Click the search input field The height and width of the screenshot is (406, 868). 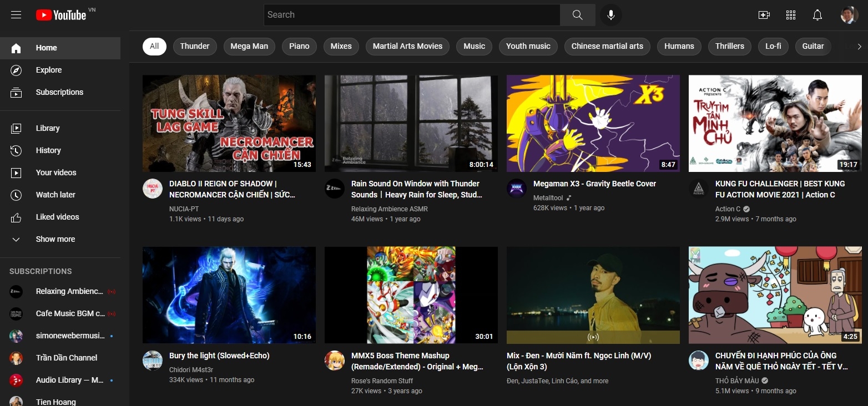click(412, 15)
